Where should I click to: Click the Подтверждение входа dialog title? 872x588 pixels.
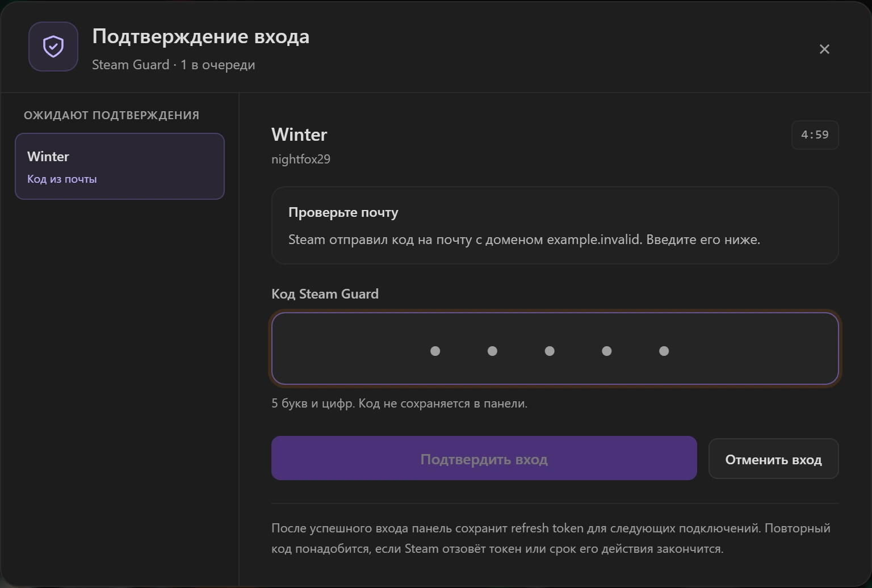201,36
